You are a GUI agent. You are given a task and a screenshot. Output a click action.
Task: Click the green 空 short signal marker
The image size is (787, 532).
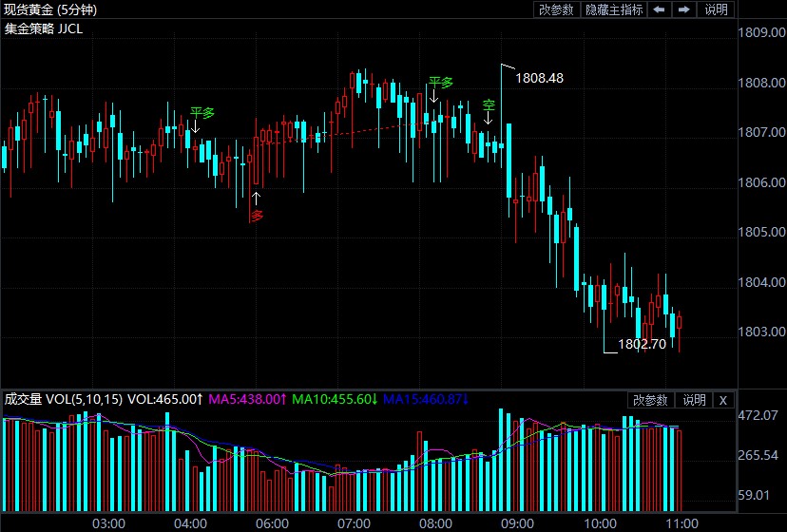[x=489, y=104]
